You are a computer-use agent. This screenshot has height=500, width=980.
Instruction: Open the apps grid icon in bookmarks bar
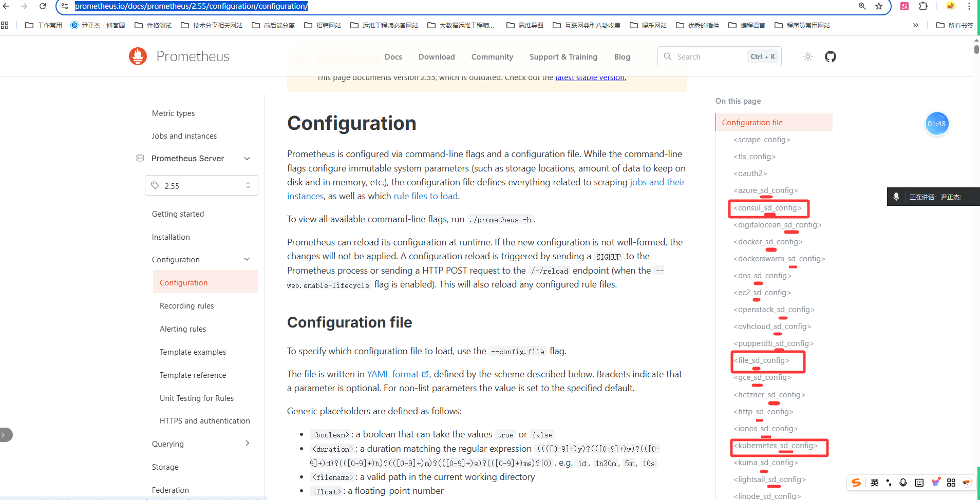[x=5, y=25]
